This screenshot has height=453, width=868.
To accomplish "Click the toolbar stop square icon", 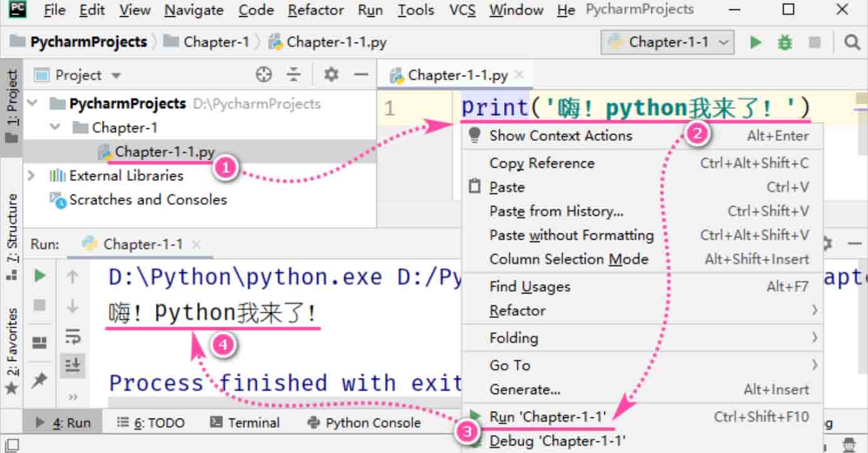I will coord(814,42).
